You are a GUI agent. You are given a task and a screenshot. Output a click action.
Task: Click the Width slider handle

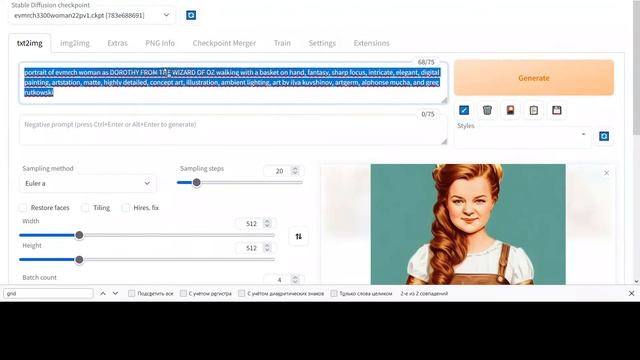click(x=80, y=235)
